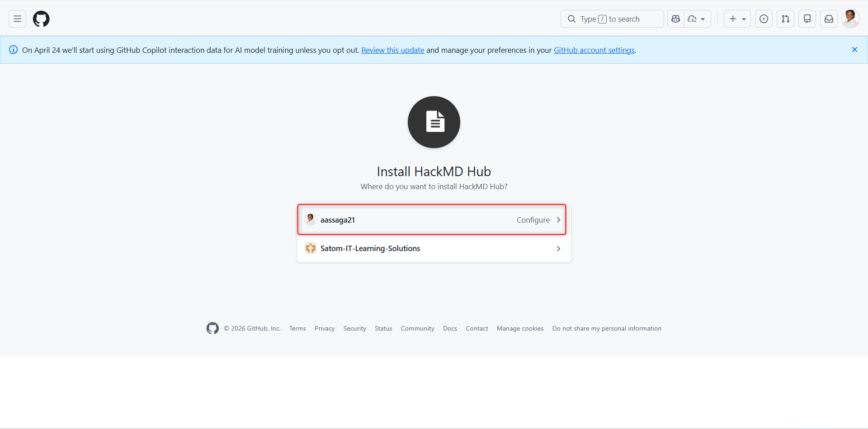Open the Privacy footer link
Viewport: 868px width, 429px height.
point(325,328)
